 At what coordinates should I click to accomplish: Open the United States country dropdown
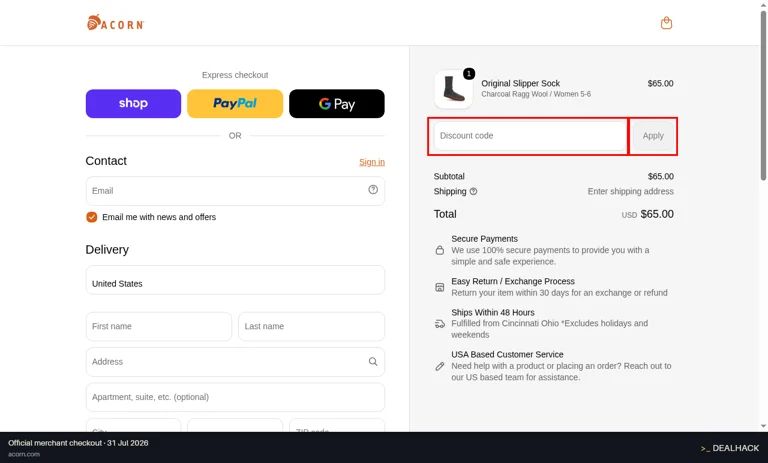click(x=235, y=280)
